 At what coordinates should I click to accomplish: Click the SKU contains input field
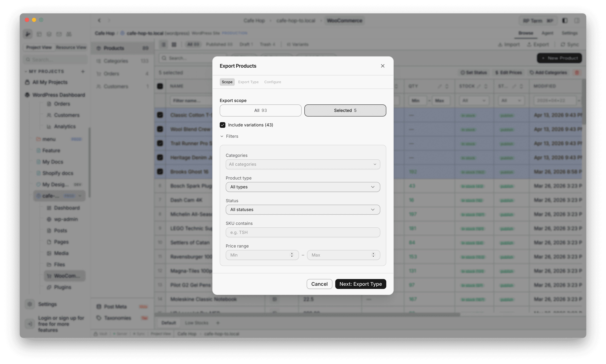tap(303, 232)
